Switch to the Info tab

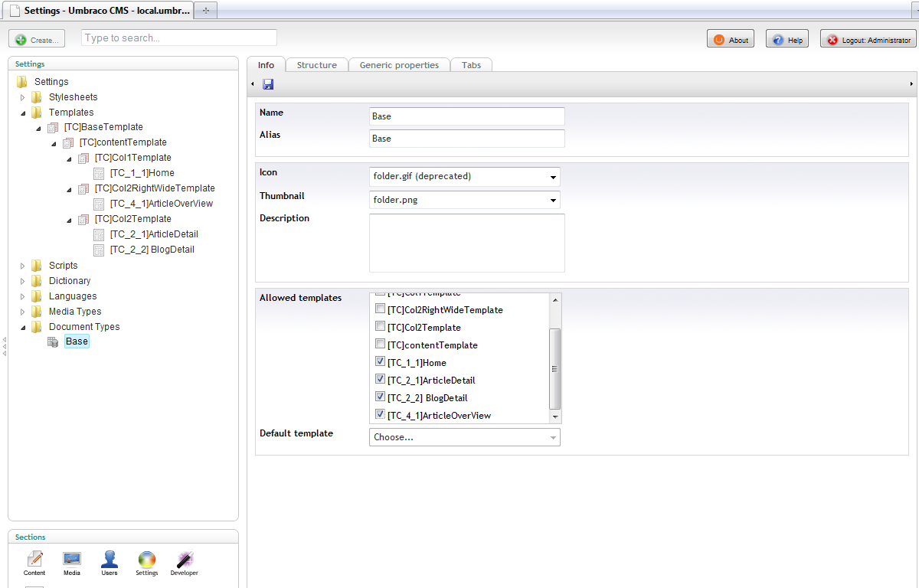266,65
